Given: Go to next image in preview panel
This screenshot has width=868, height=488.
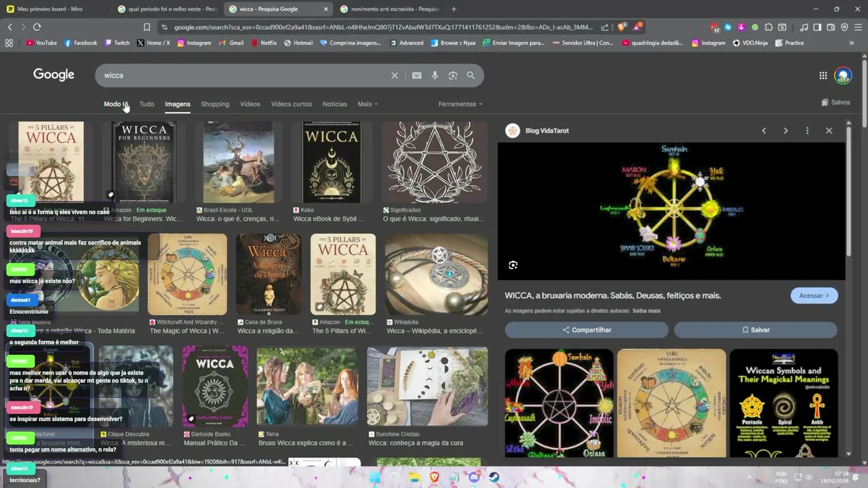Looking at the screenshot, I should 785,130.
